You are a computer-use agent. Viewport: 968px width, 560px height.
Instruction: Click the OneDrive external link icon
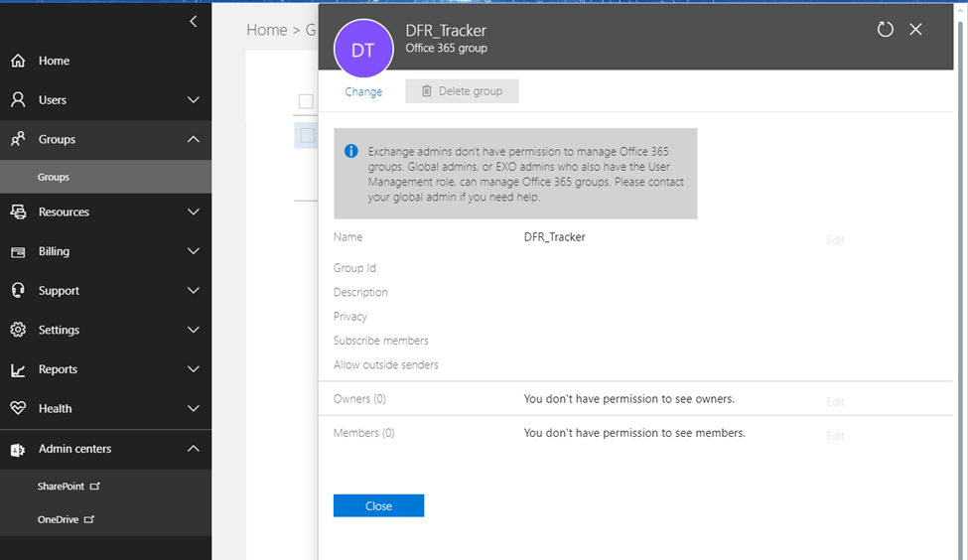(89, 519)
